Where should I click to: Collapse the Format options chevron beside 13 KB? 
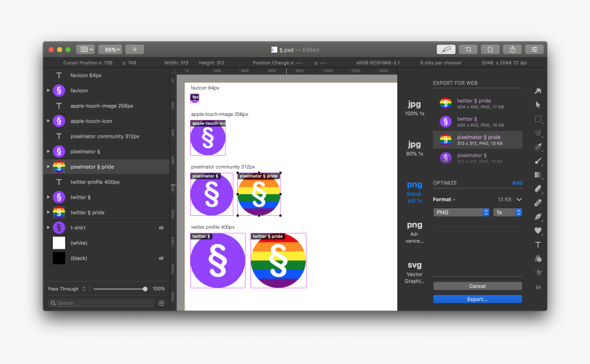[519, 199]
